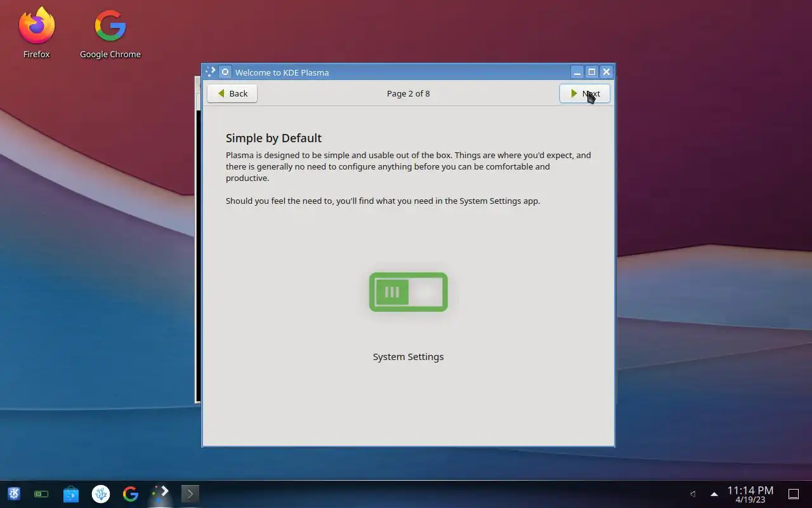Screen dimensions: 812x508
Task: Open the KDE application launcher
Action: click(x=13, y=493)
